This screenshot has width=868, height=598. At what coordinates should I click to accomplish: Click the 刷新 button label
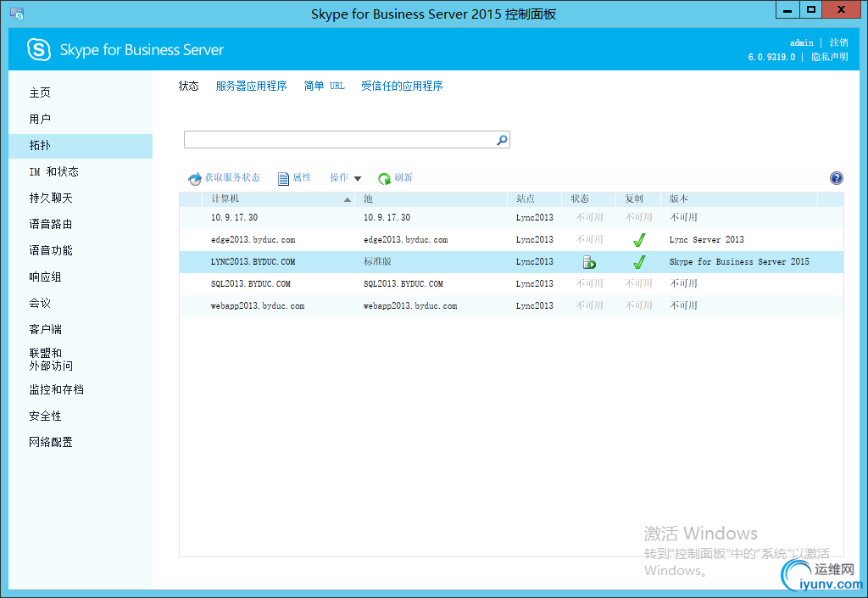pos(403,178)
